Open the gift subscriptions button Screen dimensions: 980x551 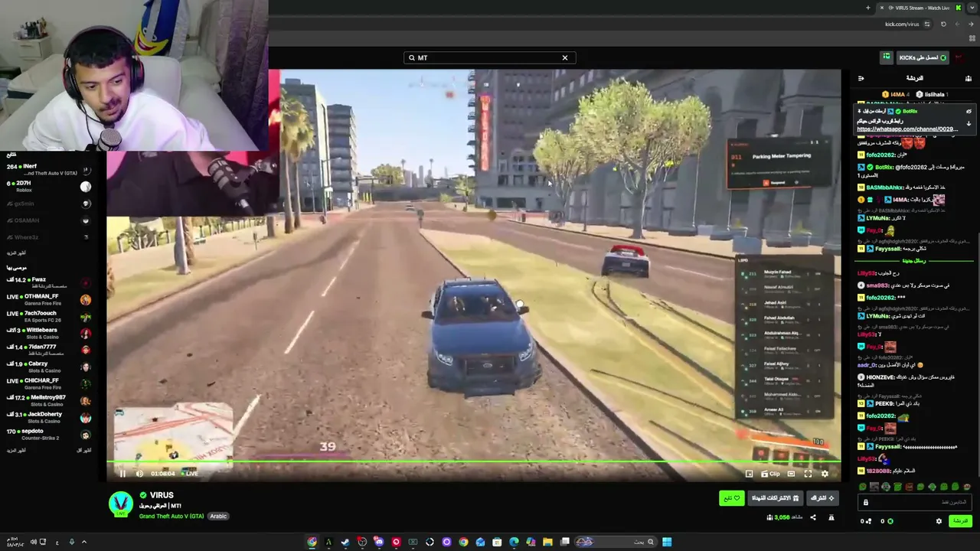click(x=774, y=498)
